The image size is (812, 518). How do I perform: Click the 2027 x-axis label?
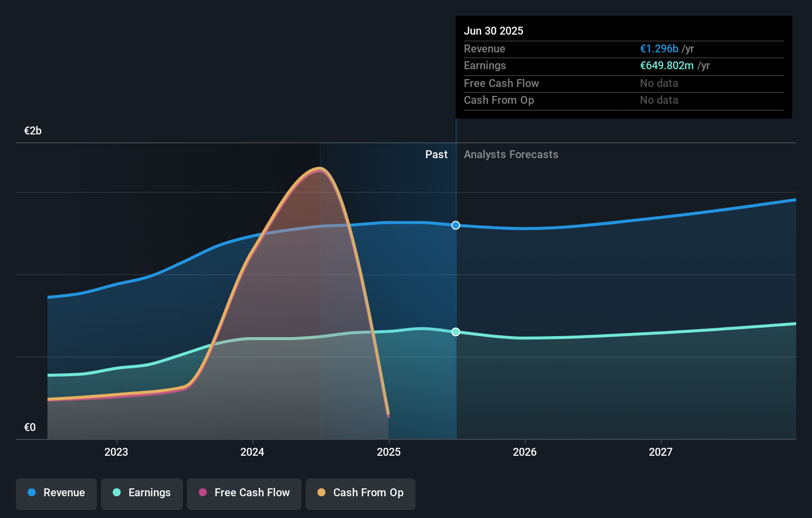[x=661, y=452]
